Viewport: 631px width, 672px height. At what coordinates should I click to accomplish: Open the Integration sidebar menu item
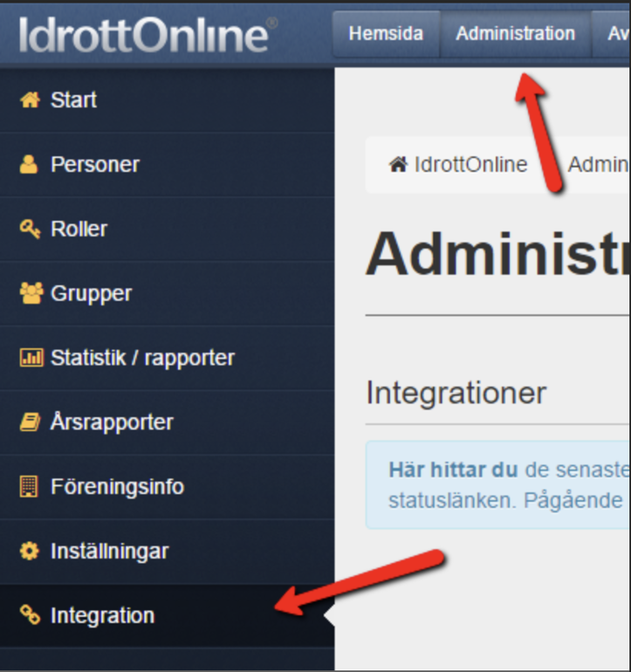(102, 615)
